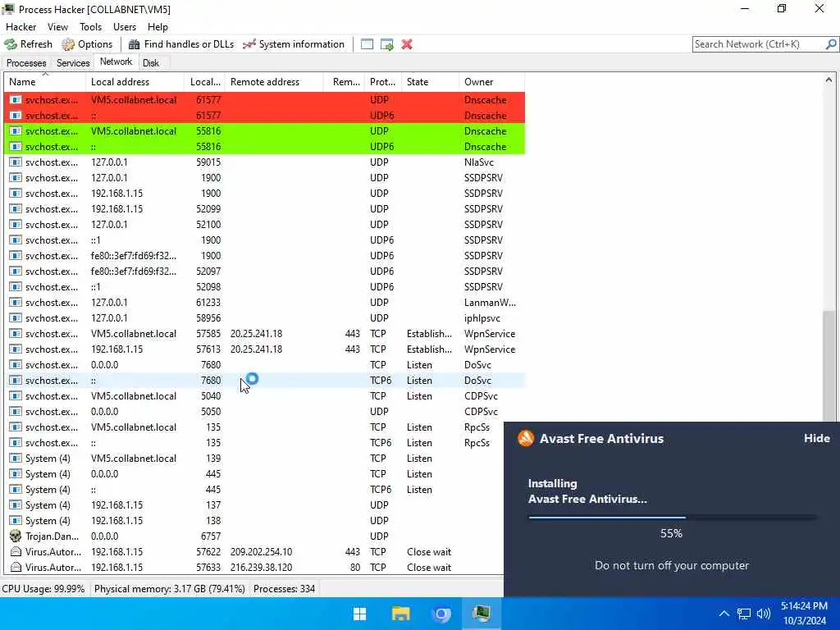
Task: Click svchost icon on port 59015 row
Action: pyautogui.click(x=16, y=162)
